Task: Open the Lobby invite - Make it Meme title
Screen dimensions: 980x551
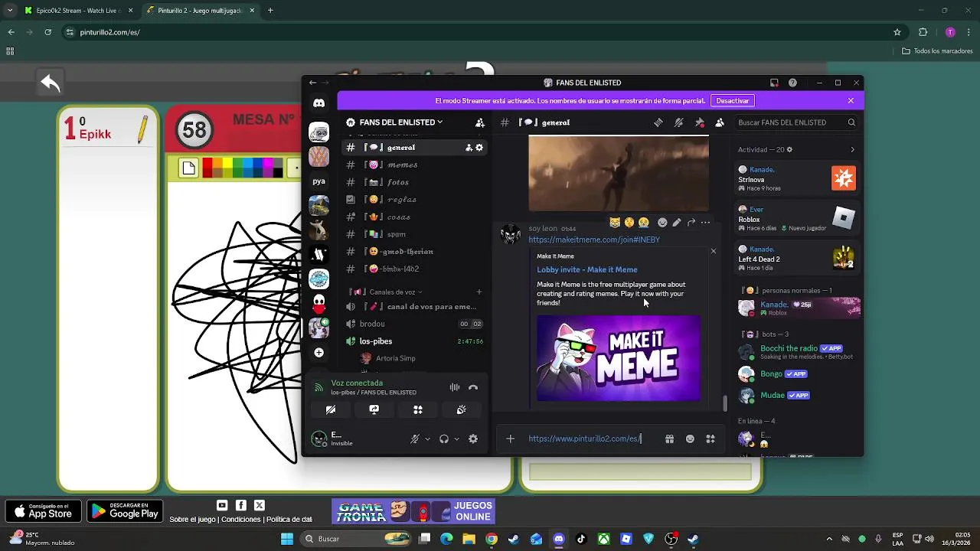Action: pos(587,269)
